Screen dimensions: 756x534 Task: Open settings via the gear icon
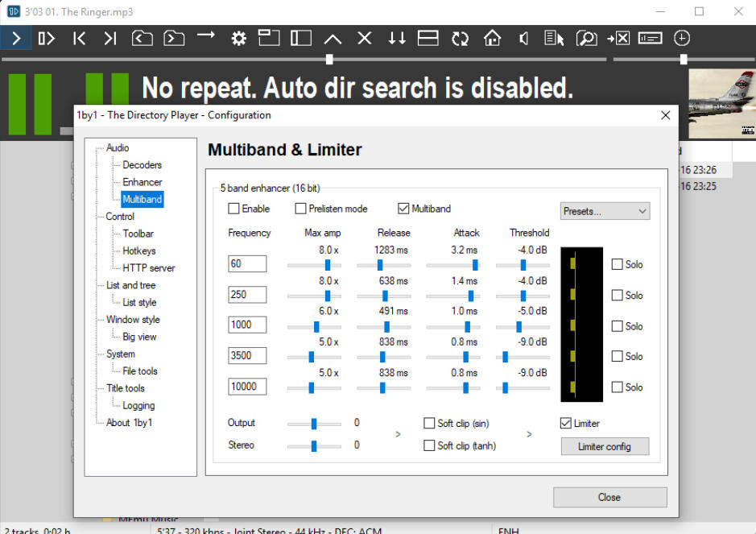coord(238,38)
